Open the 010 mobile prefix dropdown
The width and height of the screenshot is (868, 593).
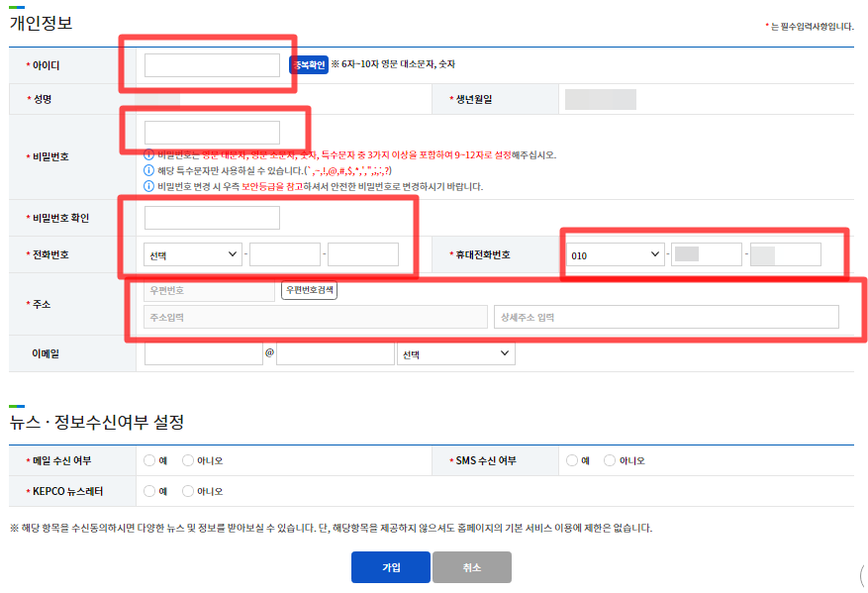pos(614,253)
